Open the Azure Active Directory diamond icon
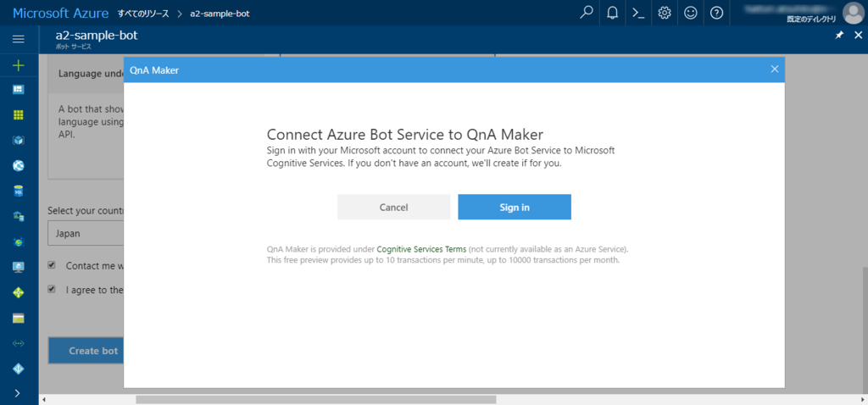The image size is (868, 405). click(19, 369)
